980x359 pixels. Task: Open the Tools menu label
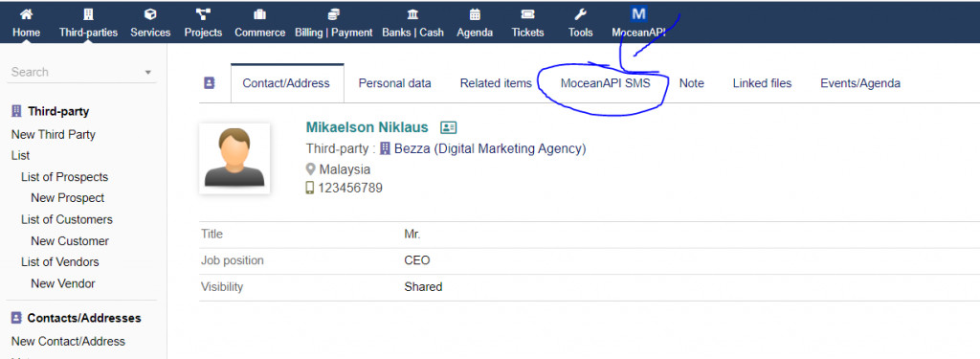click(580, 33)
